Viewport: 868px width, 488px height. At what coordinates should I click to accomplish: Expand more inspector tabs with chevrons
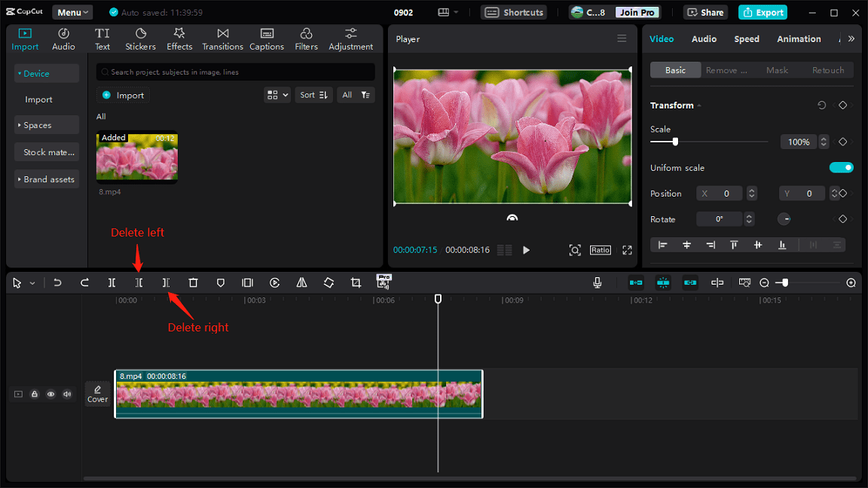pyautogui.click(x=851, y=38)
